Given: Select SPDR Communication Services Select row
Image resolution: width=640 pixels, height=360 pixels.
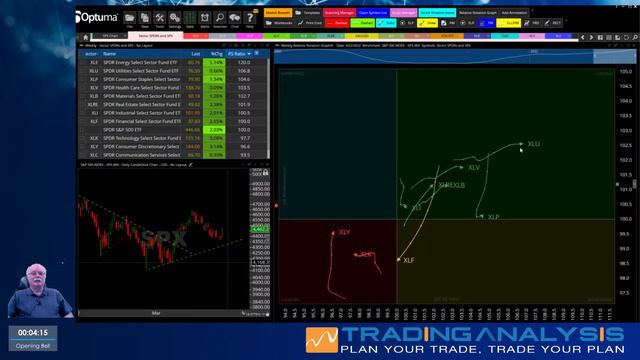Looking at the screenshot, I should [173, 155].
